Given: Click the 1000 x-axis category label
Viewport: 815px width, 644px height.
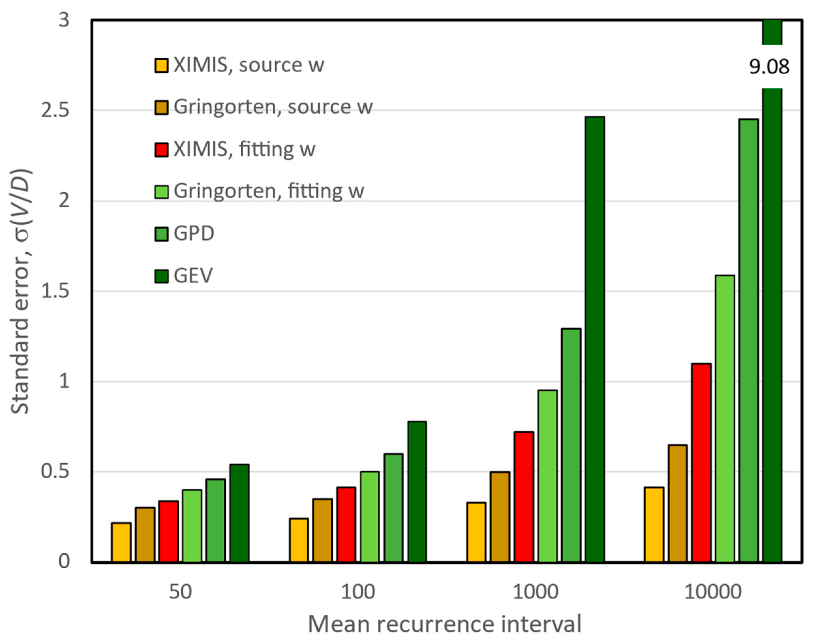Looking at the screenshot, I should [x=535, y=592].
